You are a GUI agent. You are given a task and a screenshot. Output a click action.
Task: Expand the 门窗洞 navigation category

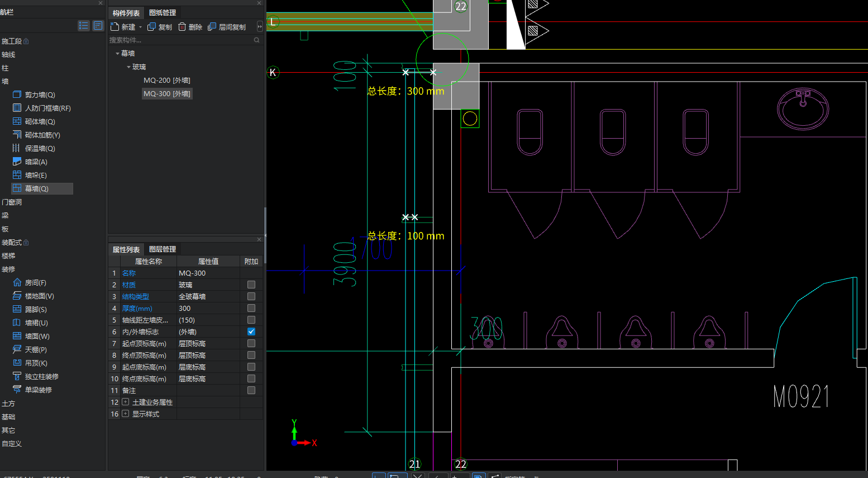pyautogui.click(x=12, y=202)
